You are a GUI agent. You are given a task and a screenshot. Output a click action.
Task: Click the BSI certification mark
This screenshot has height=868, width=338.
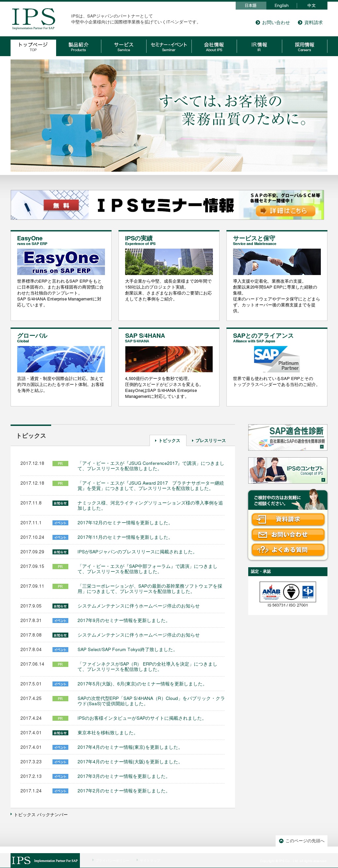point(291,592)
